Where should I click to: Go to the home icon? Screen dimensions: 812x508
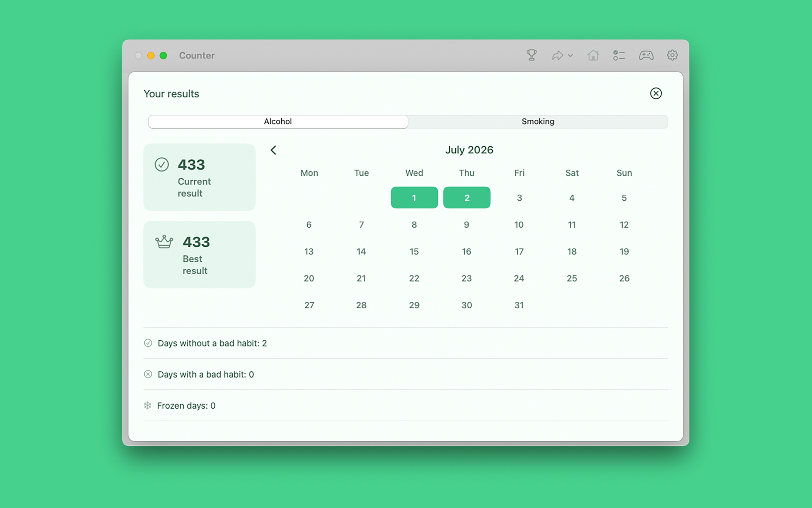tap(593, 55)
